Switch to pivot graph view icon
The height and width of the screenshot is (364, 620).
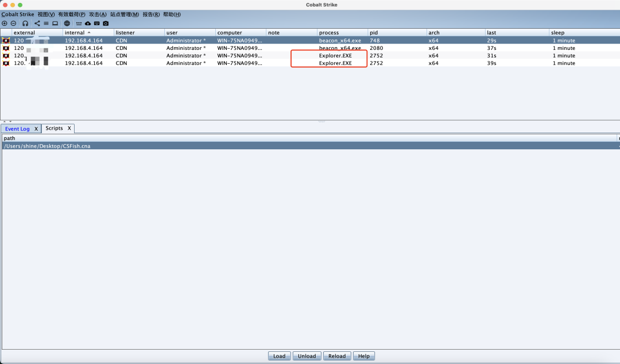tap(37, 24)
